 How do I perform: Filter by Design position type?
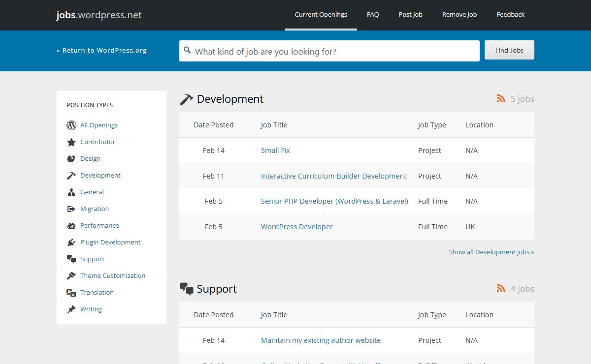(90, 159)
